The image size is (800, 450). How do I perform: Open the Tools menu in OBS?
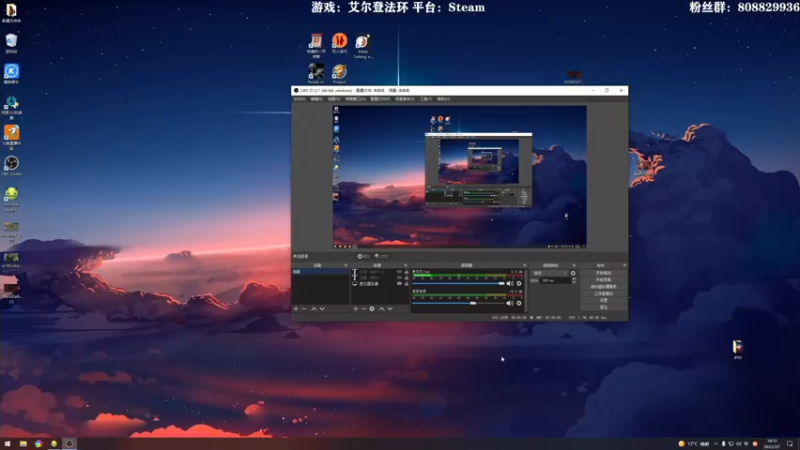click(x=426, y=99)
